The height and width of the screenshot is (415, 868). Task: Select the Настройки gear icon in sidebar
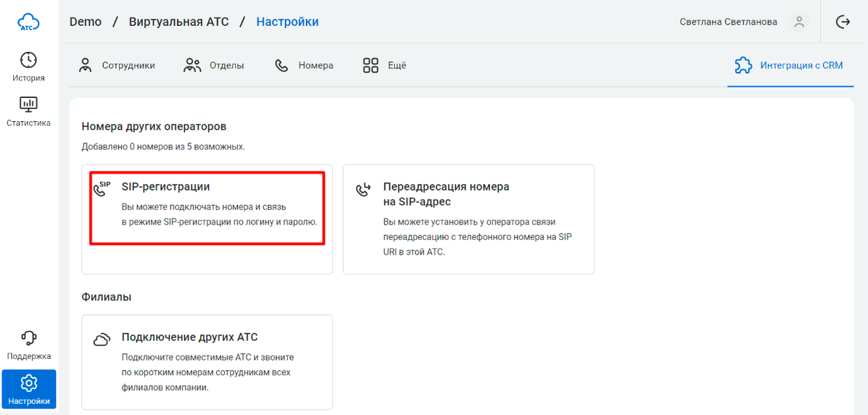[x=29, y=383]
